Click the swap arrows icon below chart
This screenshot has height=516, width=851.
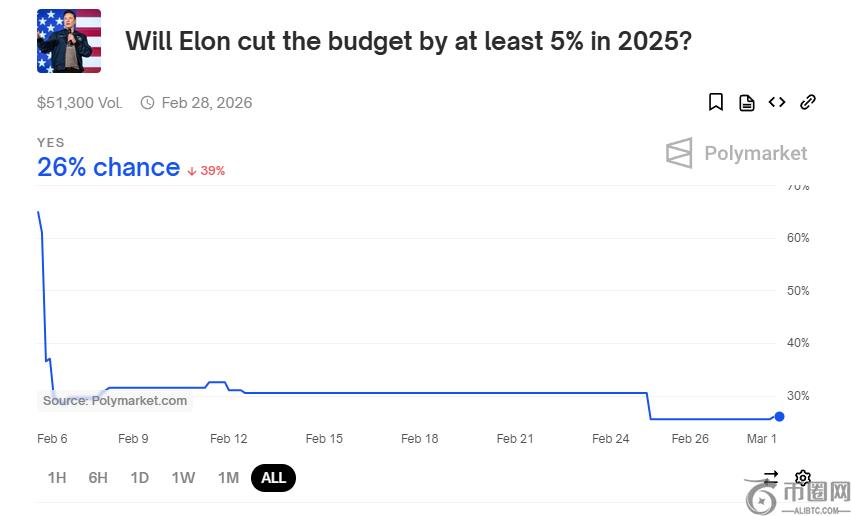pos(770,477)
